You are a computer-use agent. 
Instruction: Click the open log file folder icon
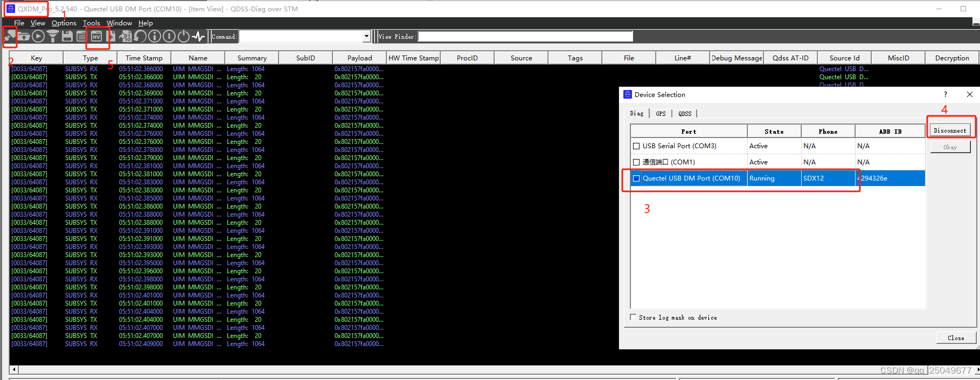tap(24, 36)
